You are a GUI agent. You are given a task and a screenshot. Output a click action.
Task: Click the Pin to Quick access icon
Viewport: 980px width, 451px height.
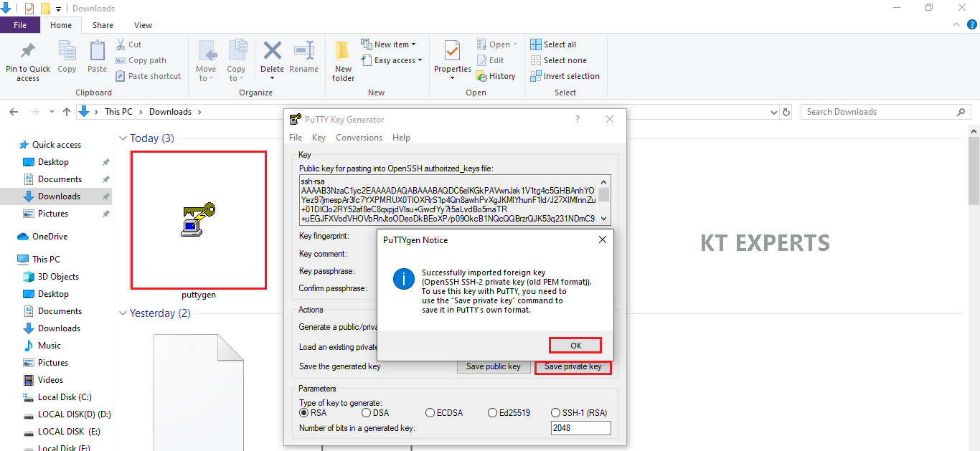tap(28, 52)
